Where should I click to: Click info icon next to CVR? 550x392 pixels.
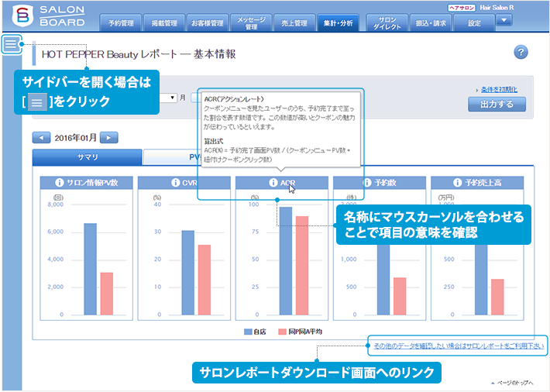pyautogui.click(x=174, y=183)
